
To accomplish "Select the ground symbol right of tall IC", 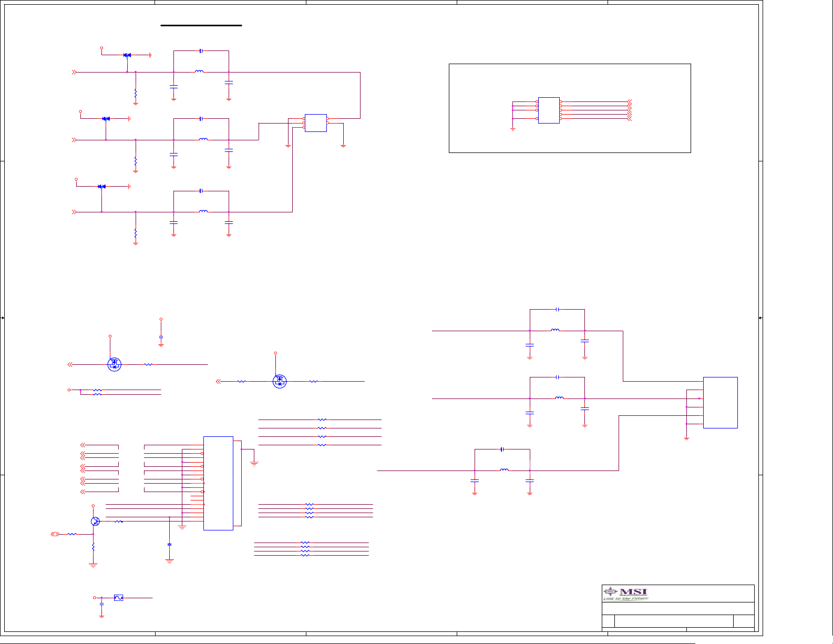I will tap(254, 464).
